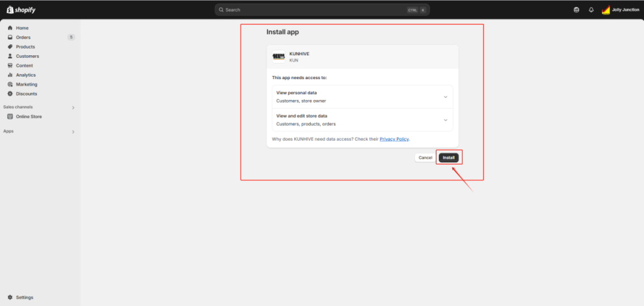
Task: Click the Products tag icon
Action: tap(10, 46)
